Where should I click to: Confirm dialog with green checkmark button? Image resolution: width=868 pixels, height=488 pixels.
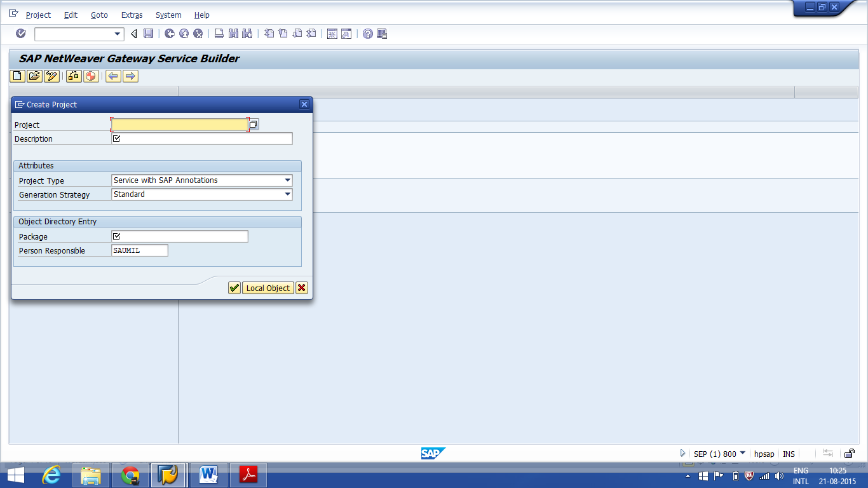pyautogui.click(x=233, y=288)
